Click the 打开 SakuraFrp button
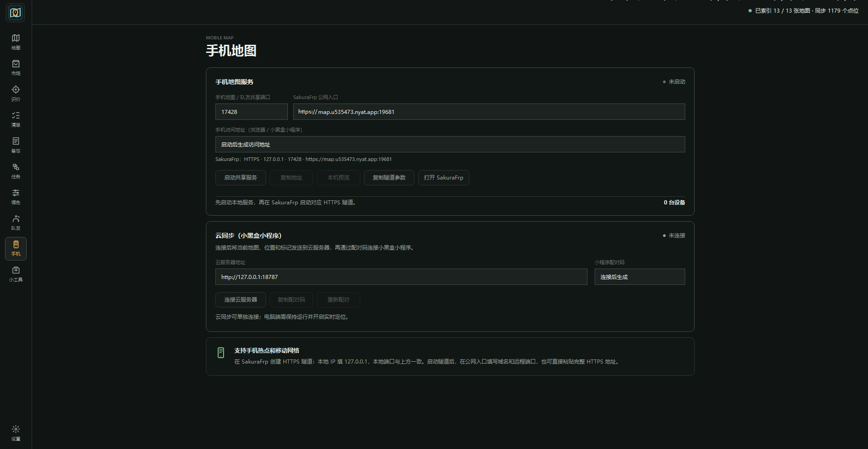This screenshot has width=868, height=449. 444,178
